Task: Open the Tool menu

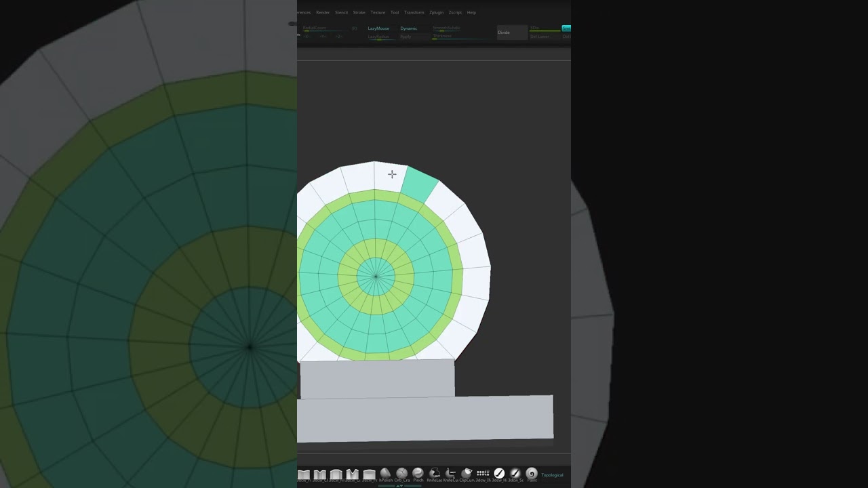Action: [395, 12]
